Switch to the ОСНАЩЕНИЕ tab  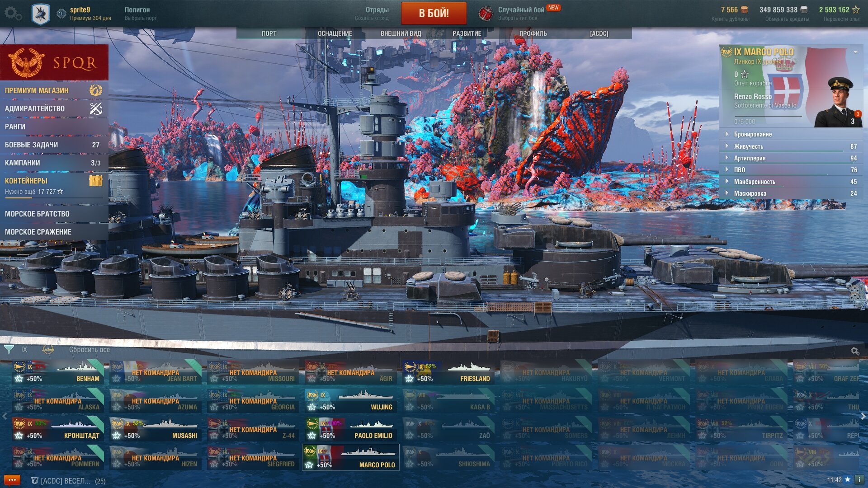point(335,33)
